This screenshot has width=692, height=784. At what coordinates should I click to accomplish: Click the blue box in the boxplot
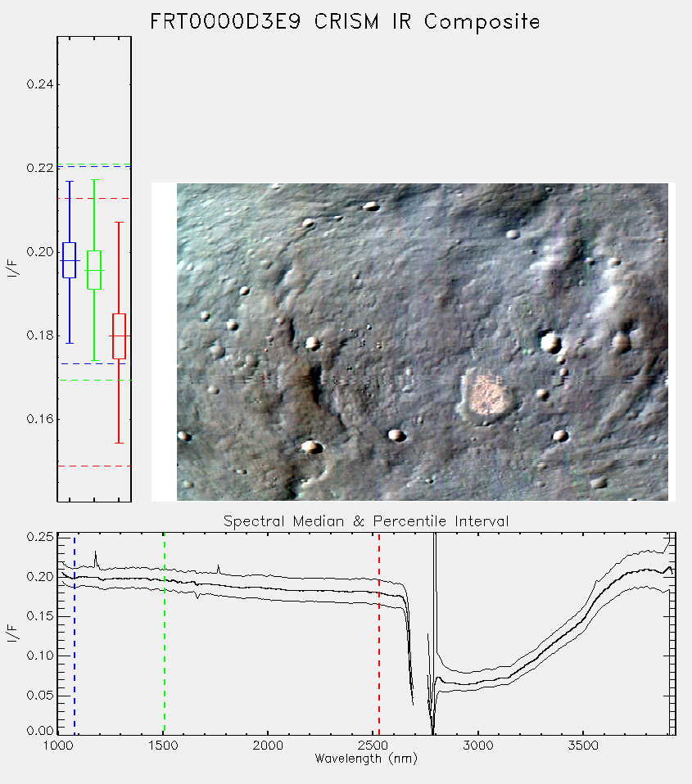pos(69,260)
